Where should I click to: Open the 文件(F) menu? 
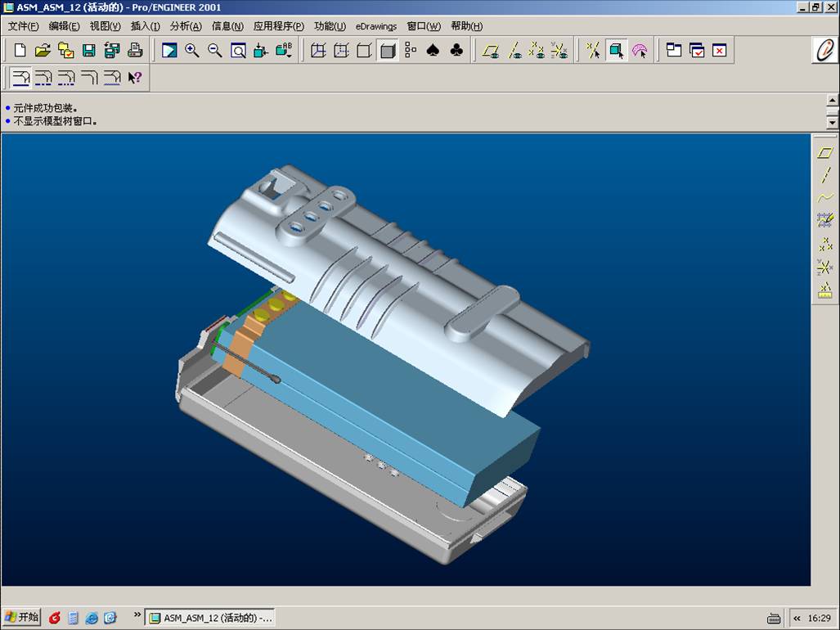[23, 26]
